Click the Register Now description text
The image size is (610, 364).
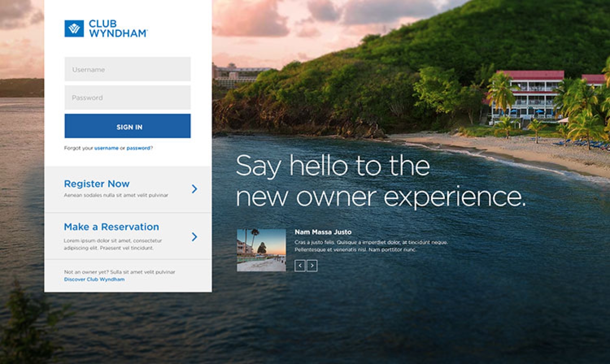116,195
